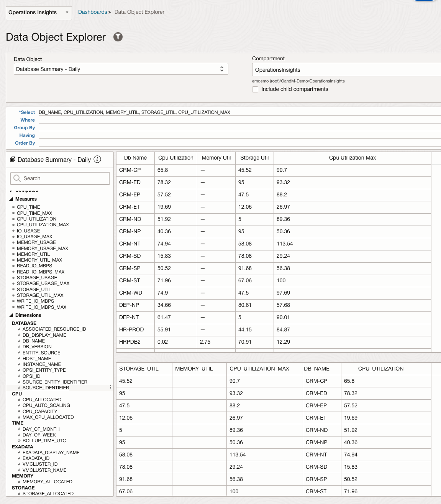Navigate to Dashboards via the breadcrumb link

(x=92, y=12)
